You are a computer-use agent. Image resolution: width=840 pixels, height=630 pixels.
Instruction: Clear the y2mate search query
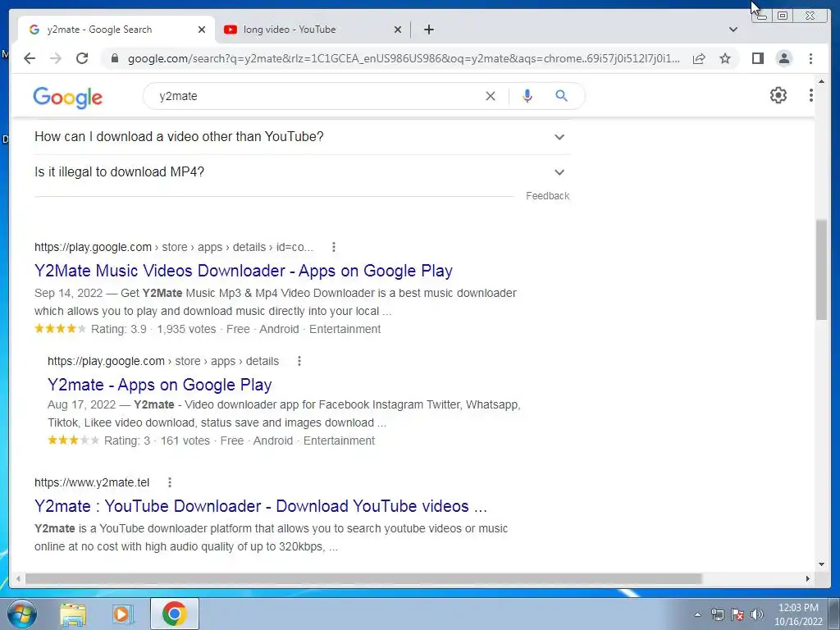coord(491,96)
